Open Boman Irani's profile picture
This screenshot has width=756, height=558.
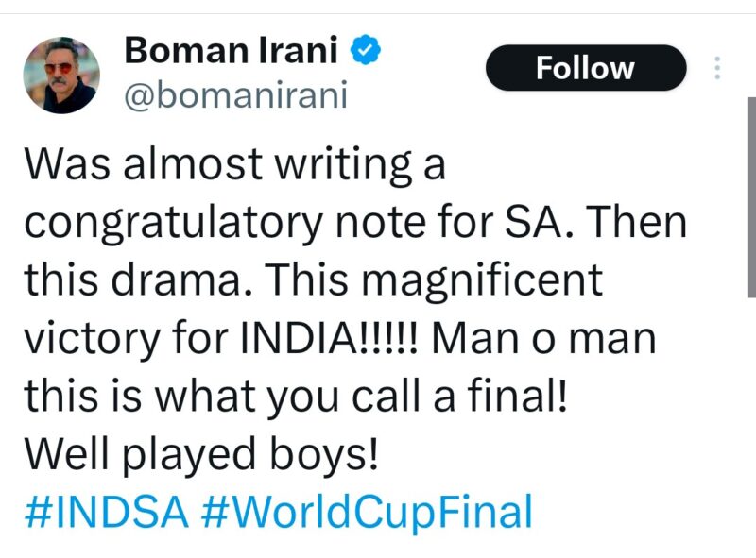[61, 76]
